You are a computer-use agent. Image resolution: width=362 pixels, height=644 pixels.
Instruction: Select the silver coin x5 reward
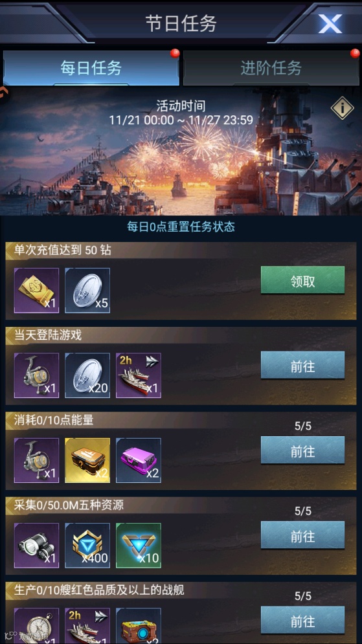tap(87, 291)
